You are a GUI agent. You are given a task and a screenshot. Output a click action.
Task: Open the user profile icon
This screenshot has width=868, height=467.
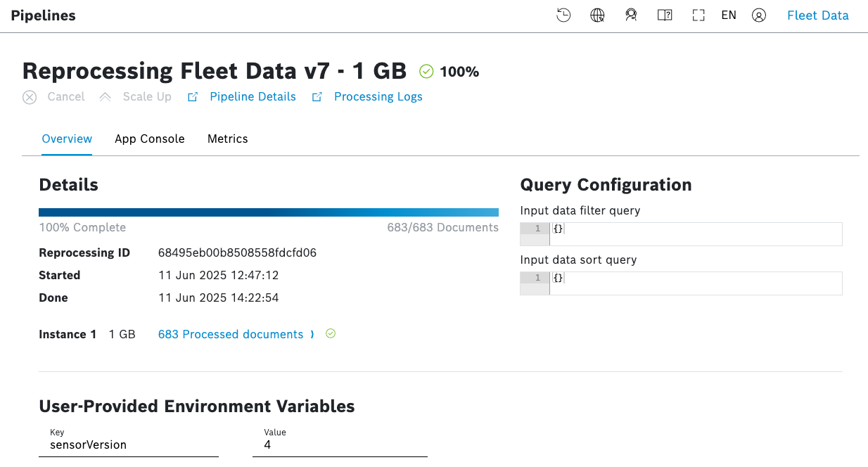pyautogui.click(x=759, y=15)
